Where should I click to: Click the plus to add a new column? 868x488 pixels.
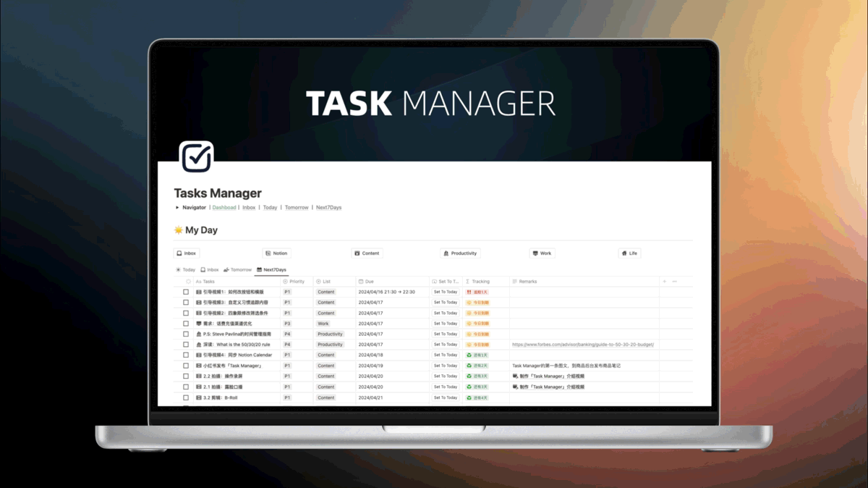(x=665, y=282)
